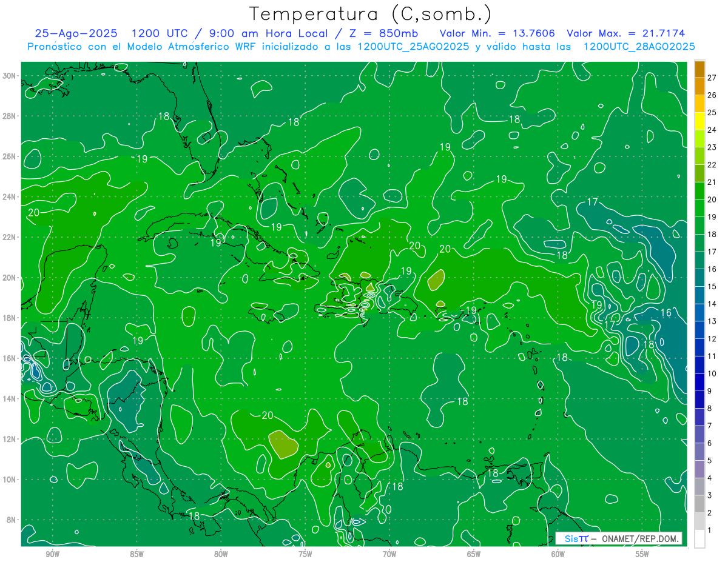Select the blue colorbar swatch between 12 and 13
The height and width of the screenshot is (562, 728).
(x=699, y=330)
